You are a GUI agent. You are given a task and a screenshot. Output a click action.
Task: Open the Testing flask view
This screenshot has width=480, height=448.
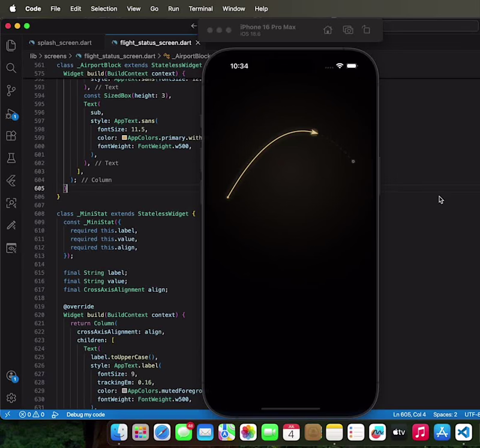[x=11, y=158]
